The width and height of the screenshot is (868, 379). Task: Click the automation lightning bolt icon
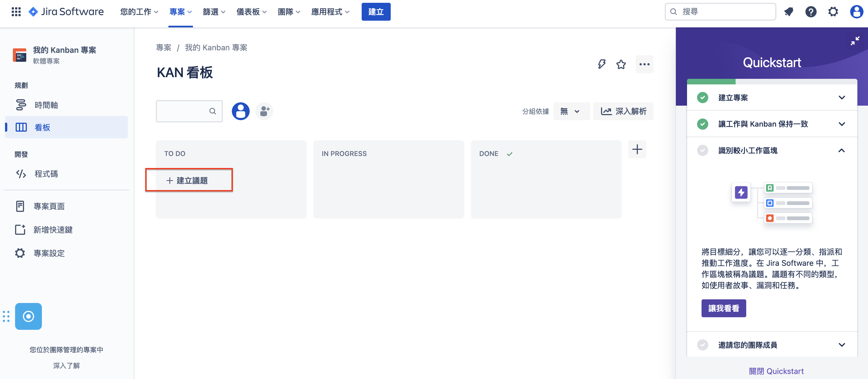(602, 64)
